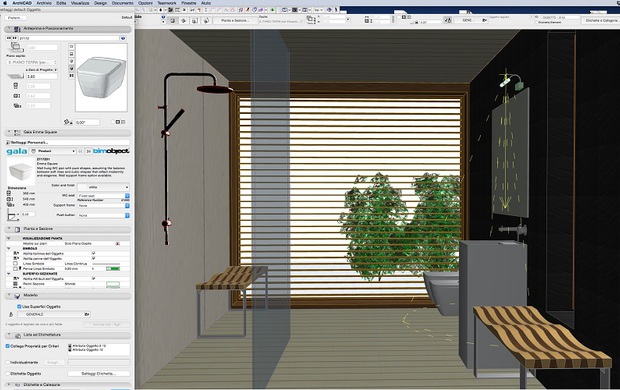Click the blue eye icon beside name field
The width and height of the screenshot is (620, 390).
click(123, 38)
